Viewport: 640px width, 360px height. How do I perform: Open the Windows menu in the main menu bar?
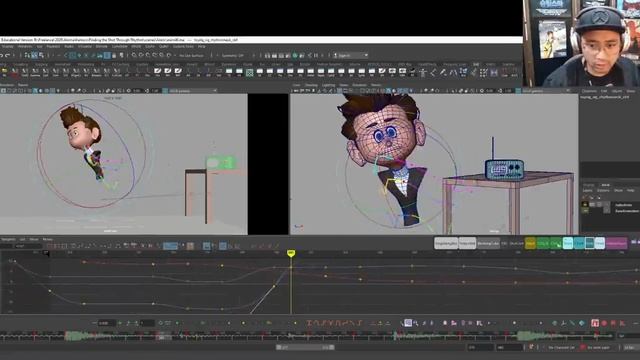pos(24,47)
